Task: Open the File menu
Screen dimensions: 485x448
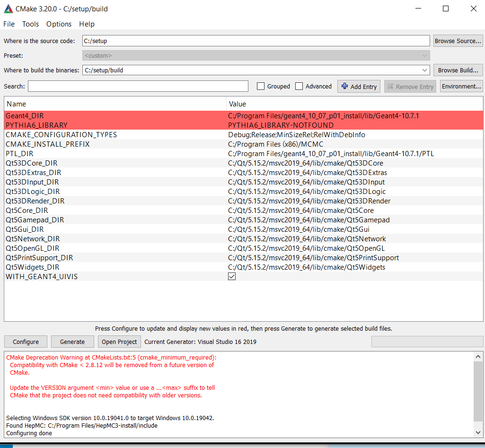Action: click(x=9, y=24)
